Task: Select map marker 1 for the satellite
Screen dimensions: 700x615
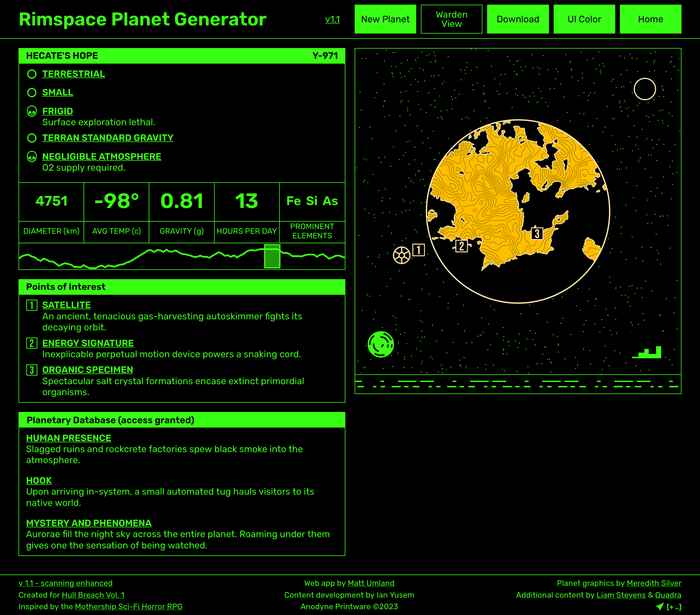Action: click(419, 250)
